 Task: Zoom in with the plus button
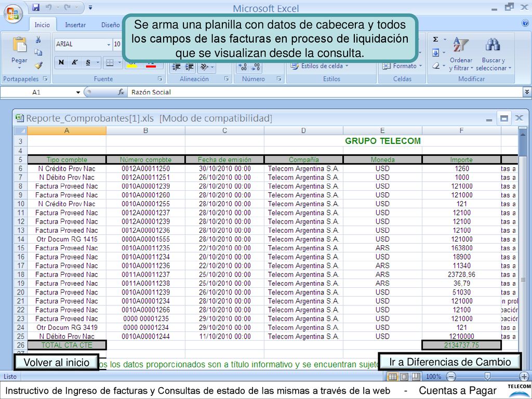tap(524, 377)
